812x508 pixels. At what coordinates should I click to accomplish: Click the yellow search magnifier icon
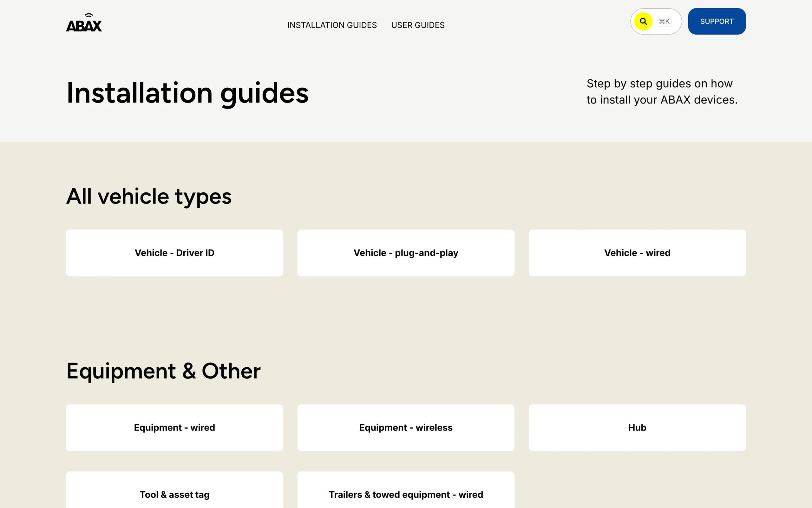point(643,22)
